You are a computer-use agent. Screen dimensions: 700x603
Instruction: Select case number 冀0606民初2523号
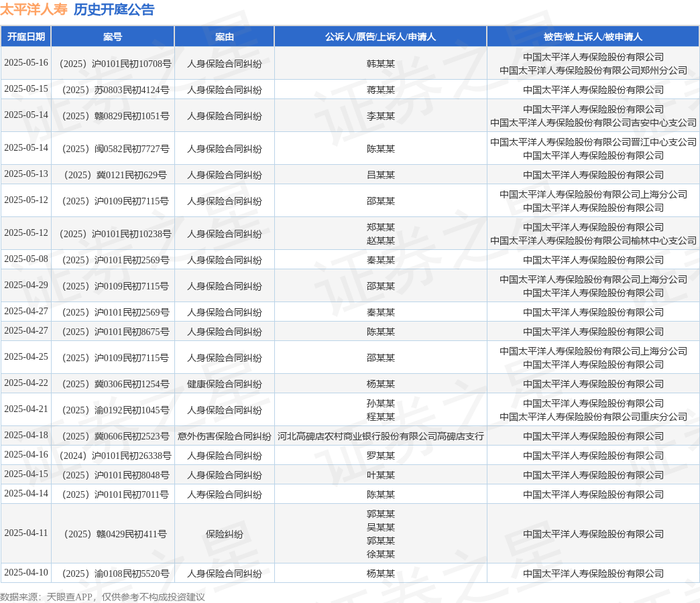coord(115,436)
